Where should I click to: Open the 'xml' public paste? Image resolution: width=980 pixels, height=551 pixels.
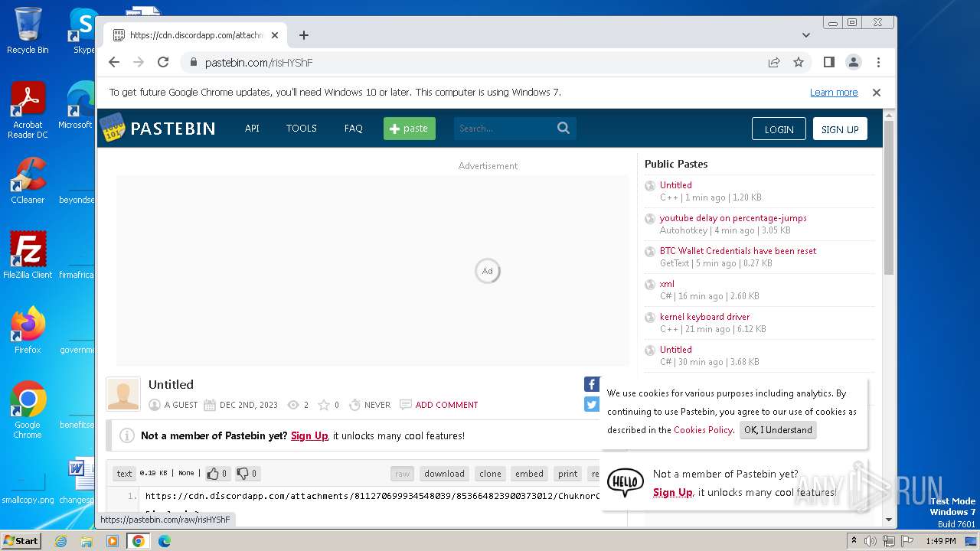667,284
